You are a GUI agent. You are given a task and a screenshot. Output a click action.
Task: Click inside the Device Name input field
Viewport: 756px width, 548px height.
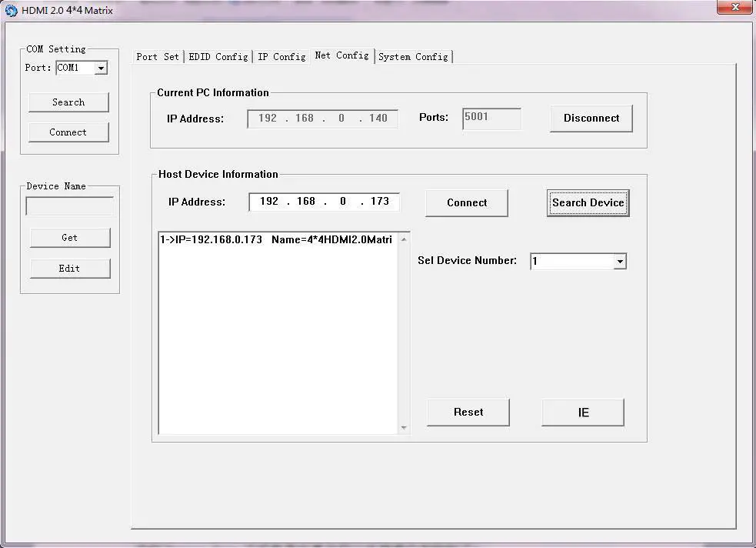coord(69,205)
